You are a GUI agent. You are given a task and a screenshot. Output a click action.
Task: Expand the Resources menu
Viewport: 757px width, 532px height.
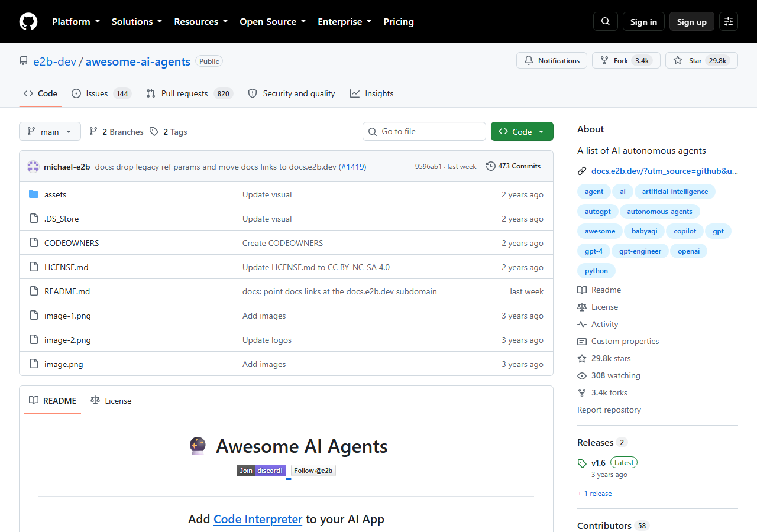point(200,21)
